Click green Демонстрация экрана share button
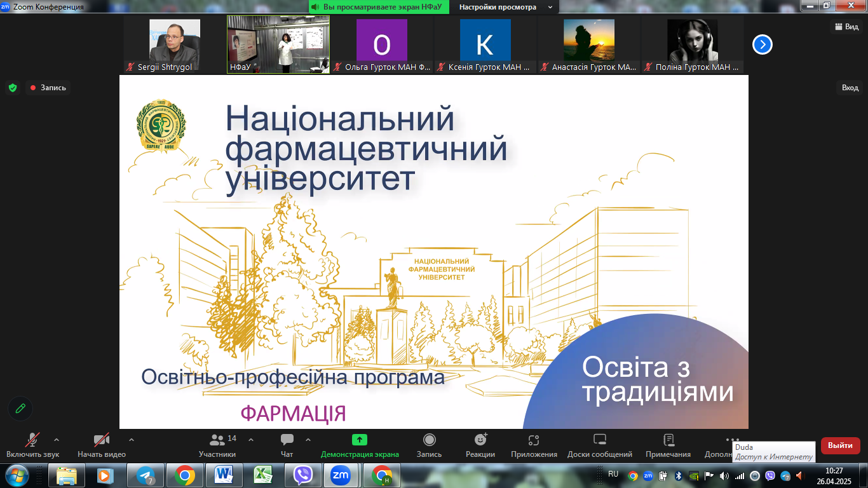 tap(360, 445)
